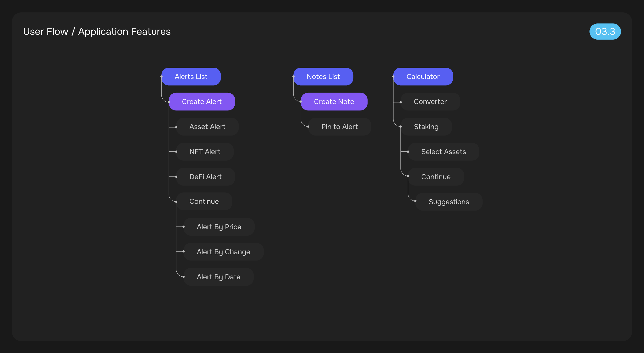Open the DeFi Alert item

pyautogui.click(x=205, y=177)
